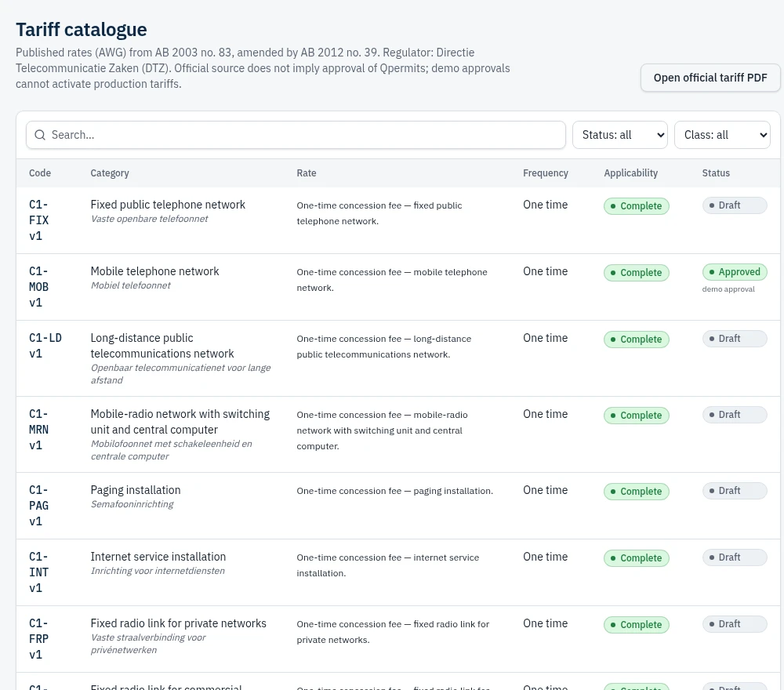Click the Category column header
Screen dimensions: 784x690
[x=110, y=173]
